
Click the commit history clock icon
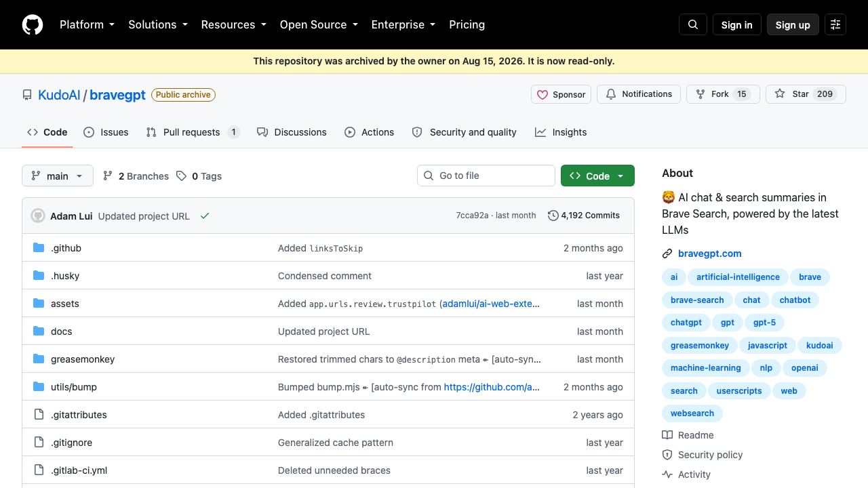point(553,216)
